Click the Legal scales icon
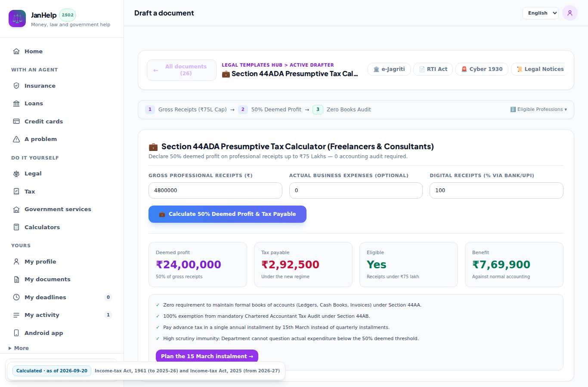 (16, 173)
